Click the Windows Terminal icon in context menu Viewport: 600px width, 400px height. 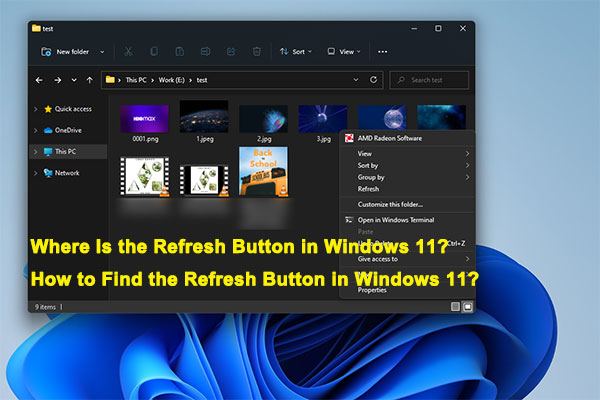pos(349,220)
